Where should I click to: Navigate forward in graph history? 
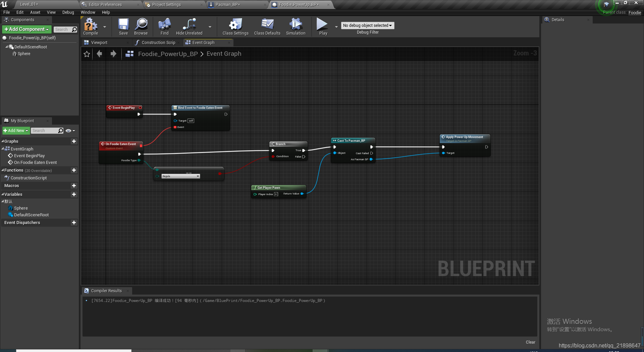tap(113, 54)
